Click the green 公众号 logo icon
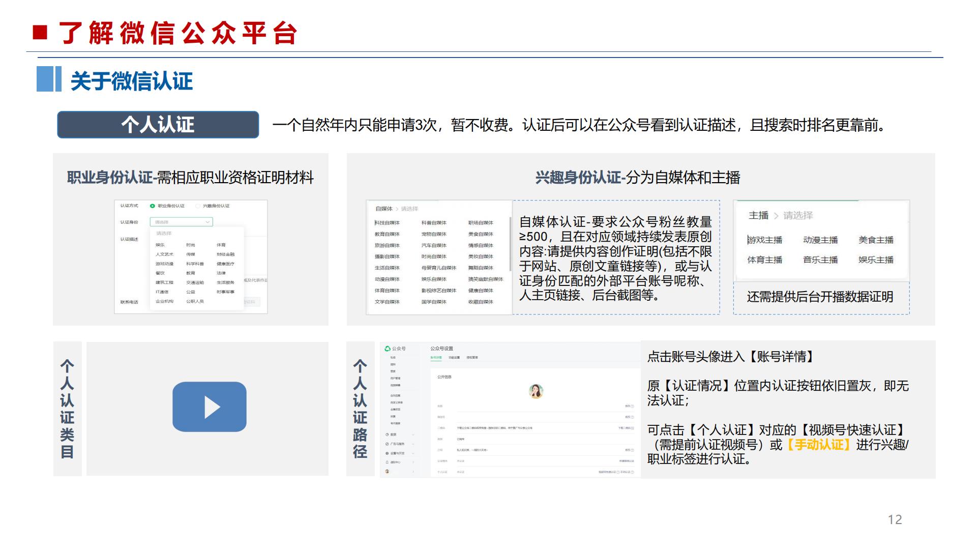 pyautogui.click(x=388, y=349)
